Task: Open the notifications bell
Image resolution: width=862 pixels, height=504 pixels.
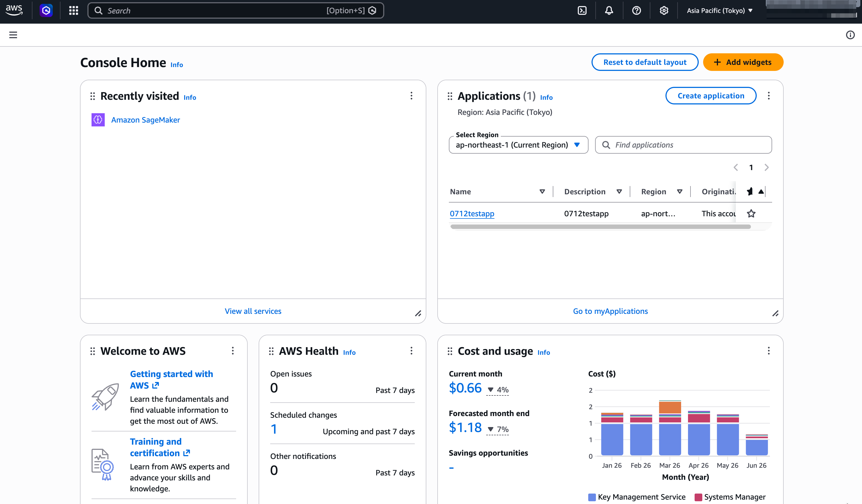Action: pos(609,11)
